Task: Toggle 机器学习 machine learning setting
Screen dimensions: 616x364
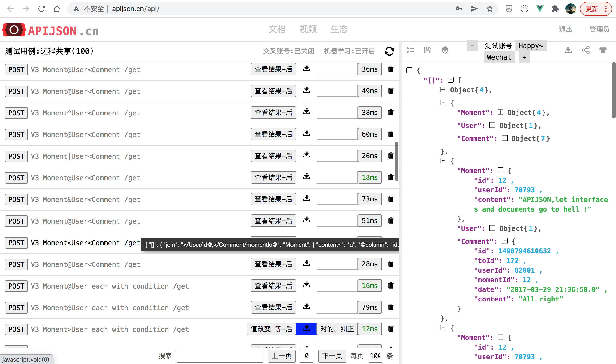Action: pos(349,51)
